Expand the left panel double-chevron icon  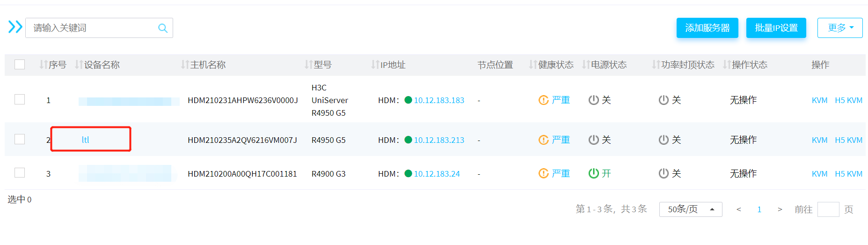point(15,27)
